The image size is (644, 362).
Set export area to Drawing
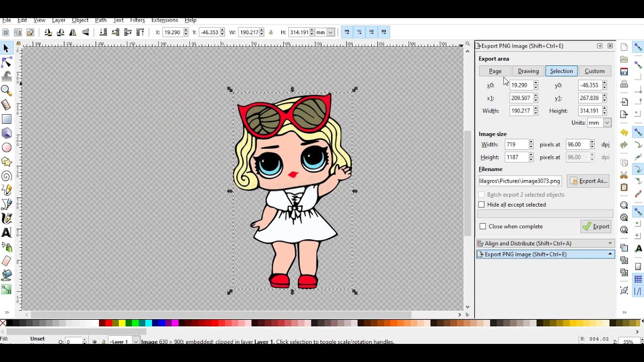[x=528, y=71]
